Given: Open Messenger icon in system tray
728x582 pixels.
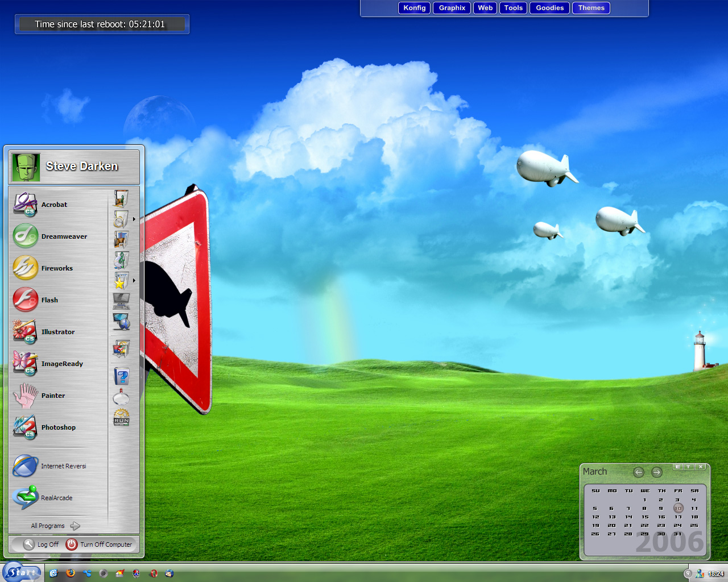Looking at the screenshot, I should coord(700,573).
